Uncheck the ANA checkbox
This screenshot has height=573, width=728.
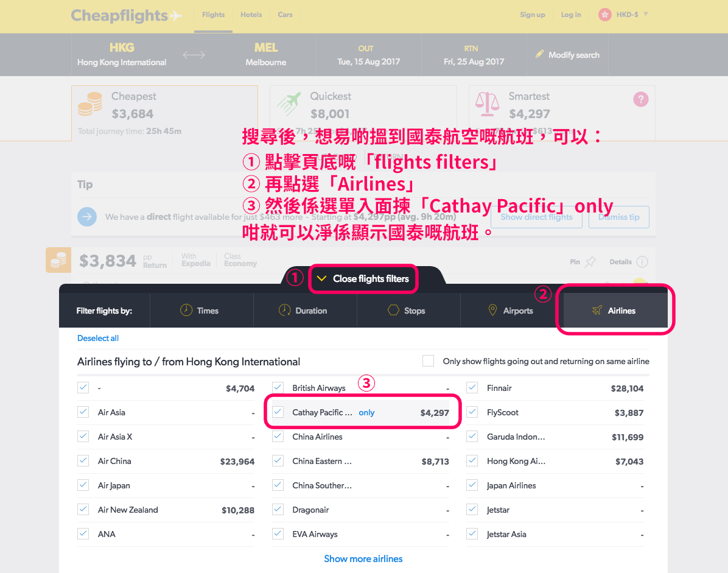coord(83,534)
